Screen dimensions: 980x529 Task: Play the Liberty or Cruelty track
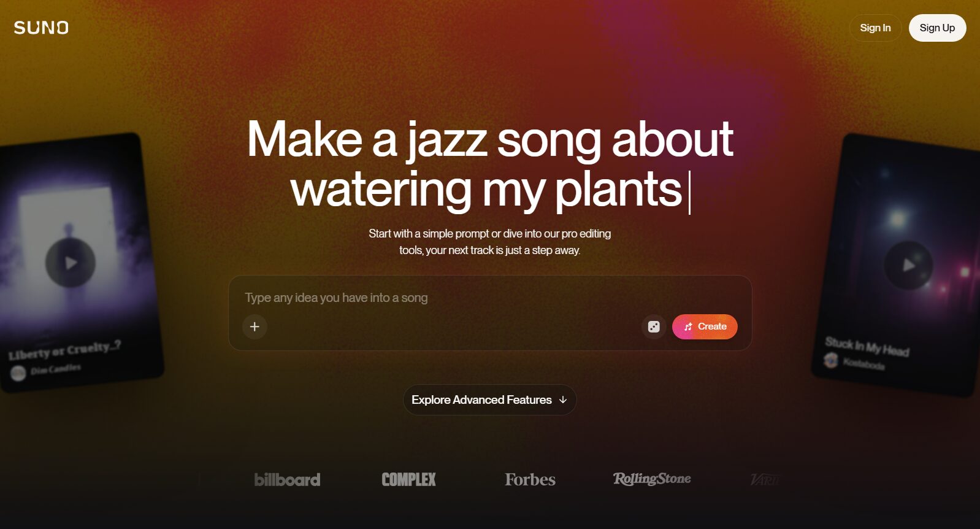coord(71,263)
